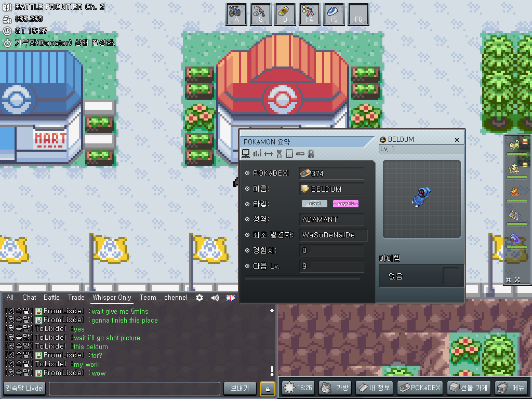Switch to the Trade chat tab
Image resolution: width=532 pixels, height=399 pixels.
pyautogui.click(x=76, y=298)
